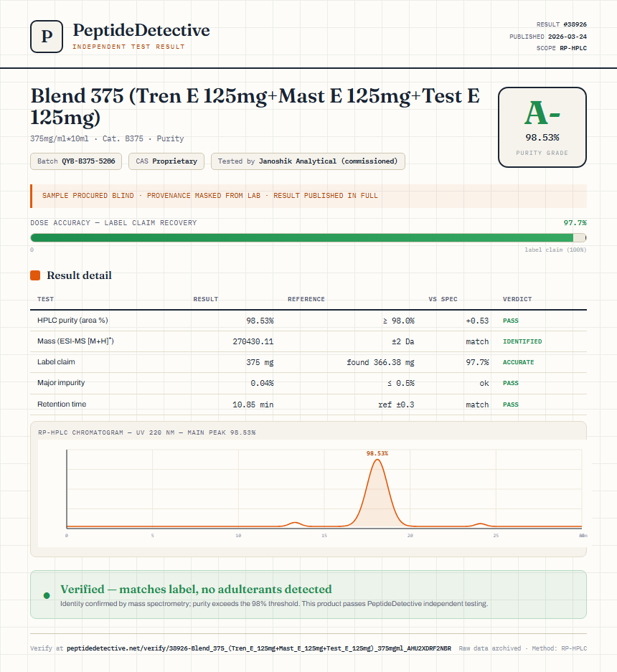Click the PASS verdict for Retention time
The image size is (617, 672).
(x=511, y=404)
